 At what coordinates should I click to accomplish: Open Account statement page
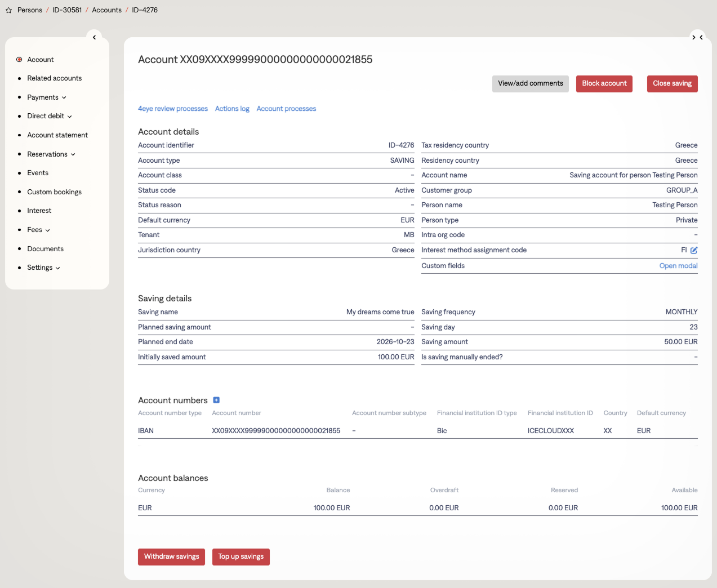[x=57, y=135]
